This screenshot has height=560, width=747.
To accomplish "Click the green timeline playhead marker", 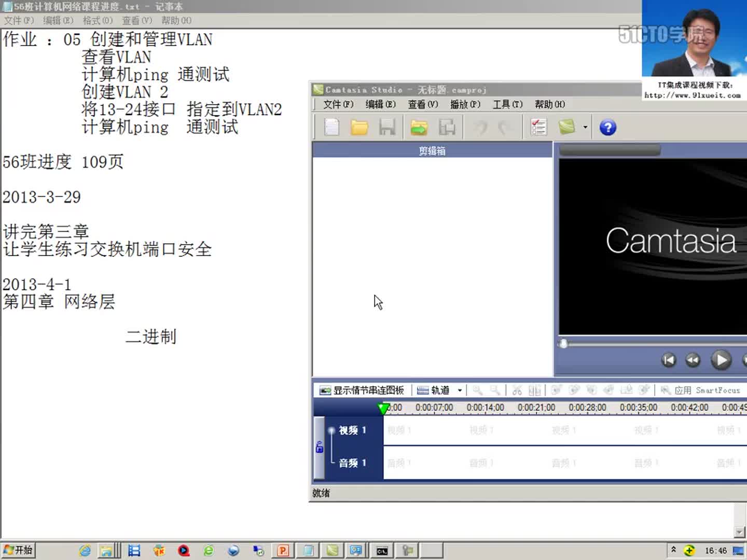I will tap(383, 409).
